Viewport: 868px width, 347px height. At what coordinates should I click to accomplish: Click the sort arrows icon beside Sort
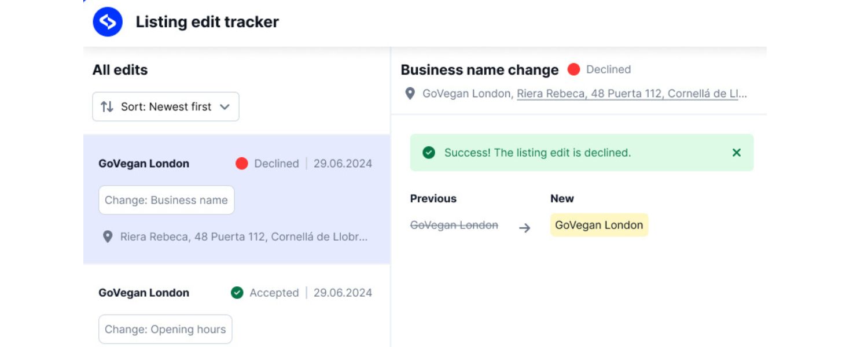[x=106, y=106]
